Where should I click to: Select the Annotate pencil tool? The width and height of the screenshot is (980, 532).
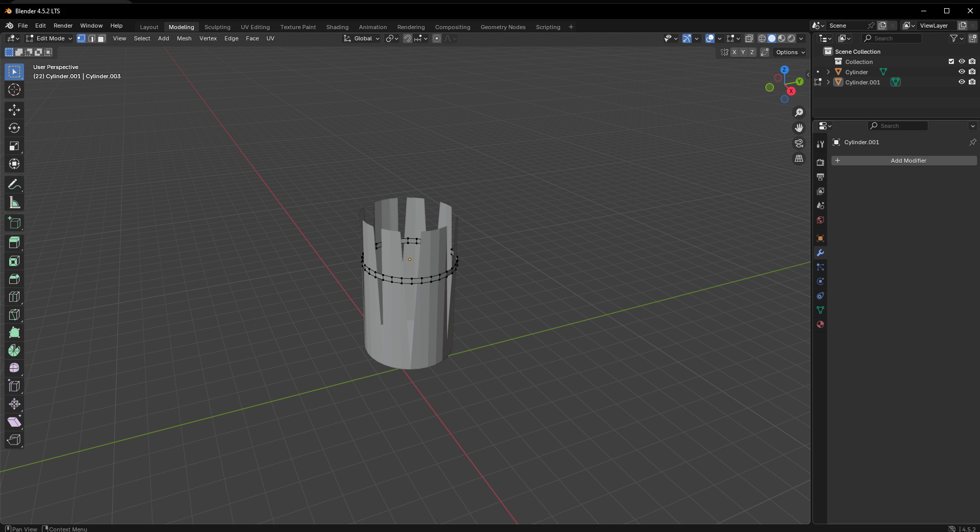click(x=14, y=185)
